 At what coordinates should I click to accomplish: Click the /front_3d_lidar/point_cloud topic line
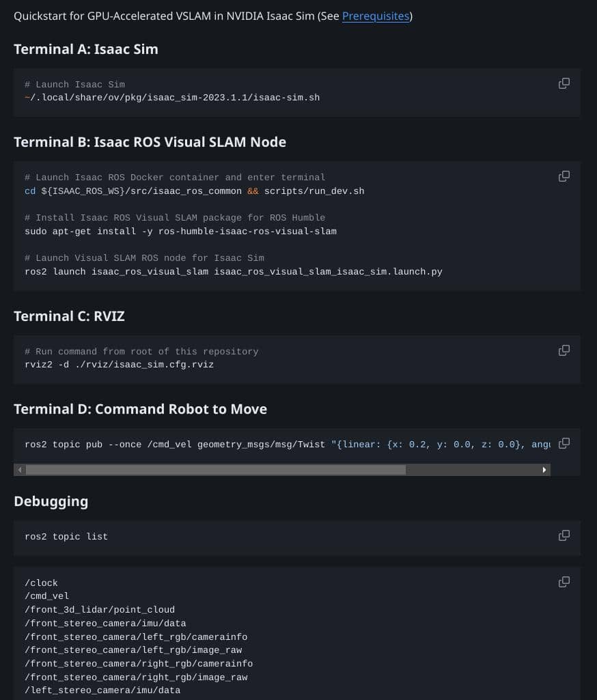[x=100, y=609]
